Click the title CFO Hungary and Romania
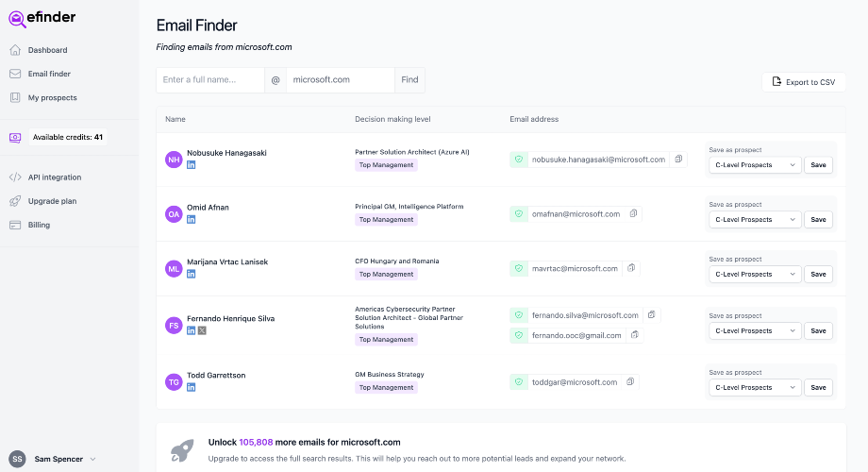Screen dimensions: 868x472 tap(397, 261)
